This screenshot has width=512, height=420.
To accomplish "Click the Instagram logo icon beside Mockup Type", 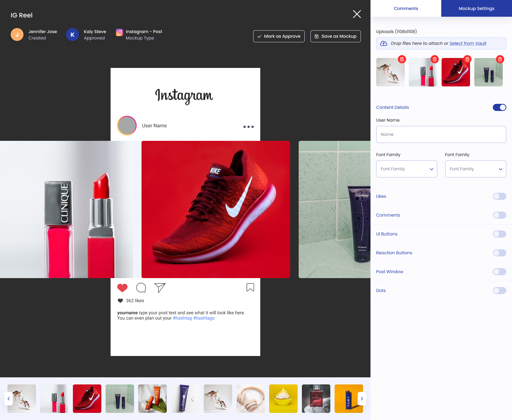I will (119, 32).
